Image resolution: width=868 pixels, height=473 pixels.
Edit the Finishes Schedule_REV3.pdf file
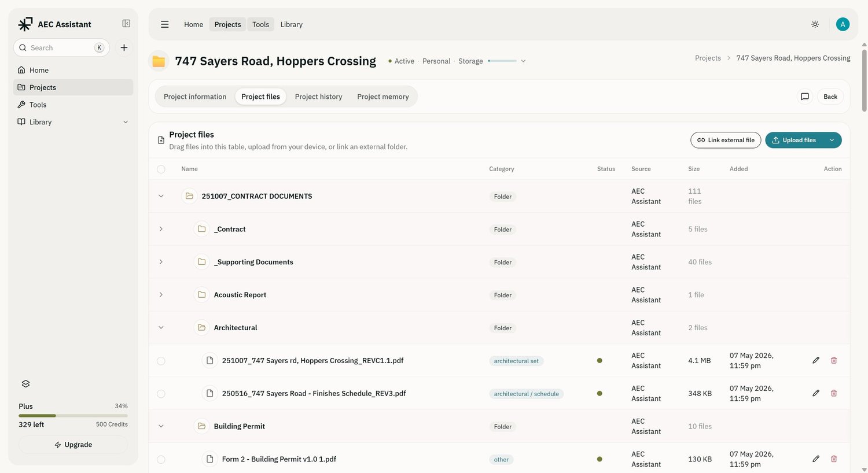(816, 393)
